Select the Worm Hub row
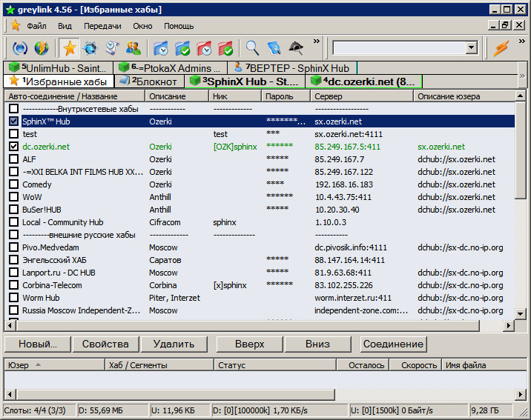Image resolution: width=531 pixels, height=420 pixels. click(x=260, y=298)
